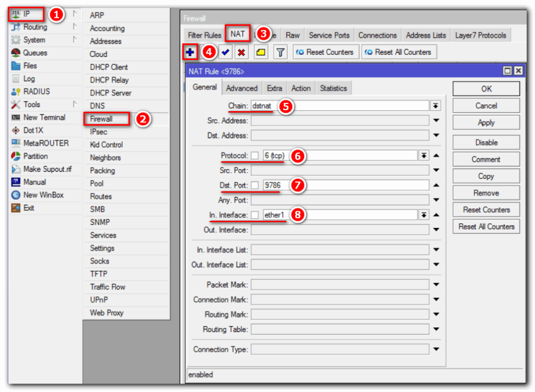
Task: Toggle the In. Interface invert checkbox
Action: coord(255,215)
